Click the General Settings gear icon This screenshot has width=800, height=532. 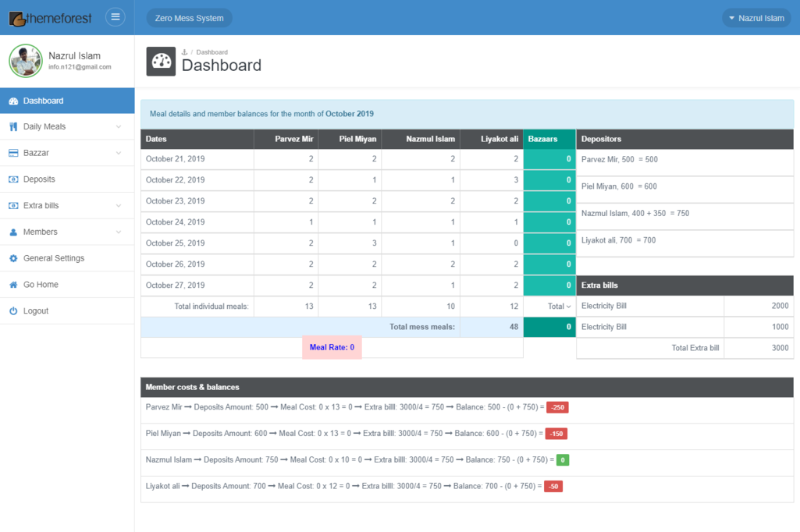(13, 258)
